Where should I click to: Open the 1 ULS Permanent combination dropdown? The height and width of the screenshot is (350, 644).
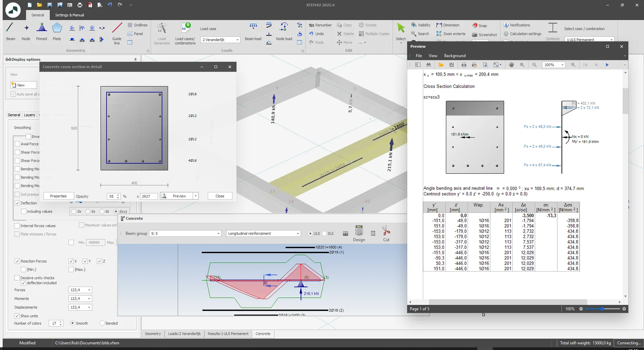pyautogui.click(x=590, y=39)
